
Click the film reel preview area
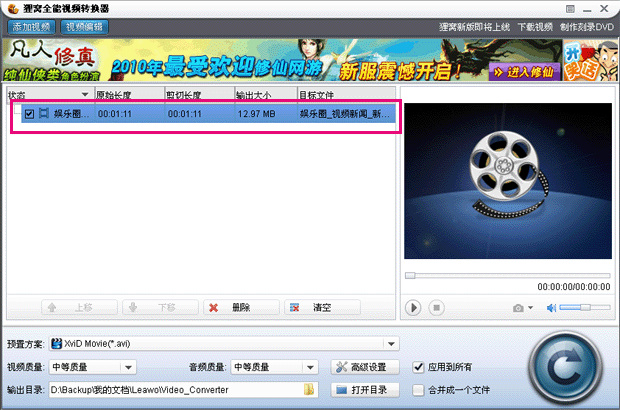[x=508, y=181]
